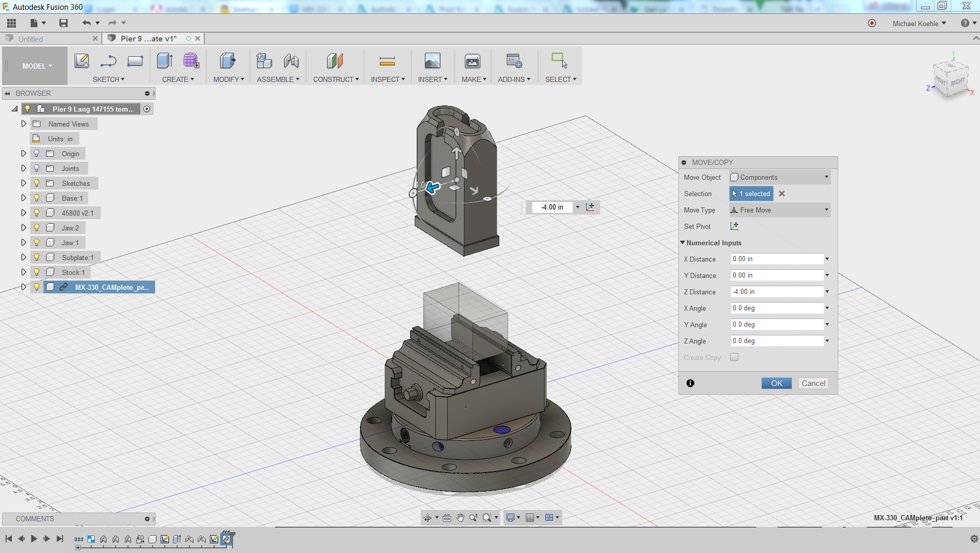Enable the Create Copy checkbox
The height and width of the screenshot is (553, 980).
tap(734, 357)
